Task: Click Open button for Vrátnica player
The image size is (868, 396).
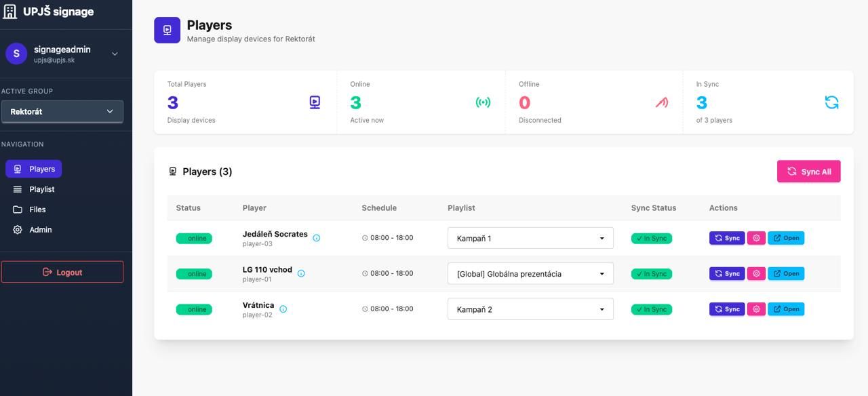Action: coord(786,309)
